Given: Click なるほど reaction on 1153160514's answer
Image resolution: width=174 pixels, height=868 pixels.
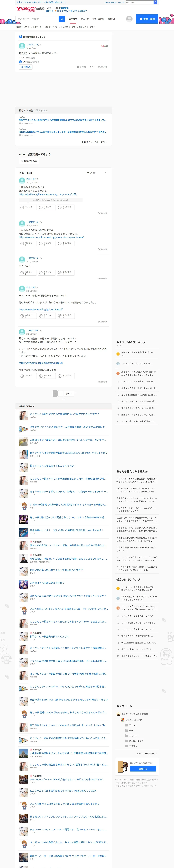Looking at the screenshot, I should (x=28, y=244).
